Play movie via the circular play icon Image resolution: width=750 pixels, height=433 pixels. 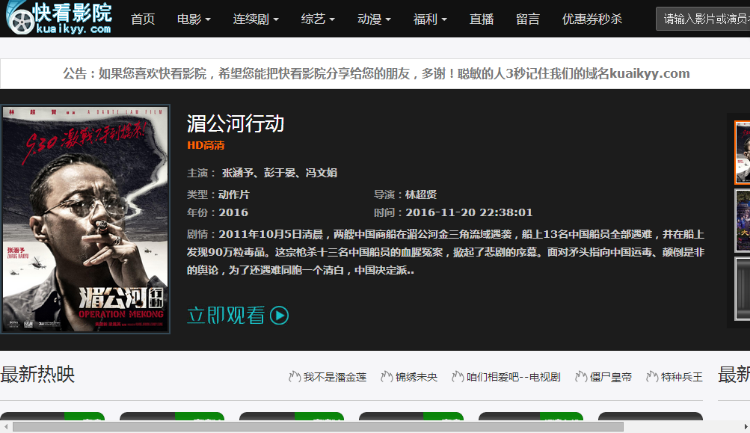coord(279,315)
